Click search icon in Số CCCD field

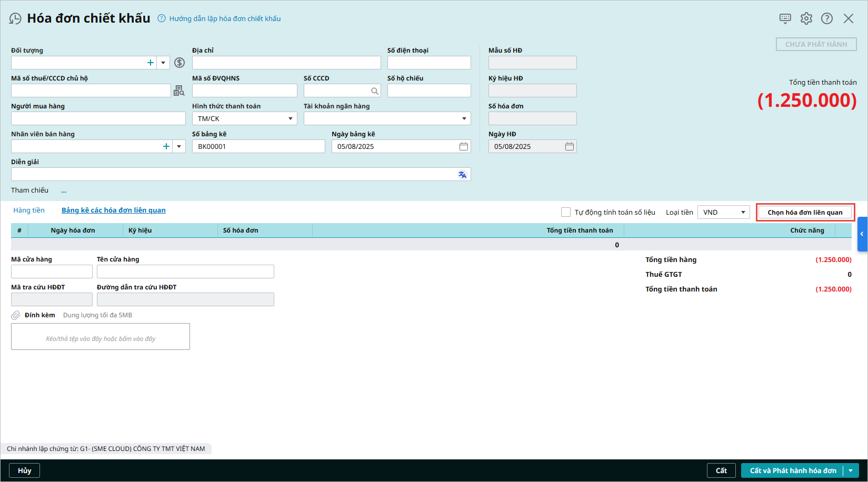[374, 91]
